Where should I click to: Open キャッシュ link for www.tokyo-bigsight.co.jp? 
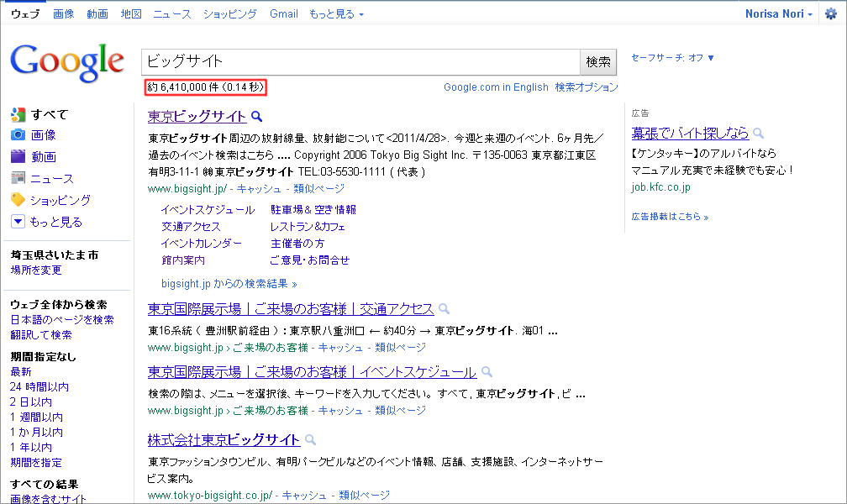point(304,495)
